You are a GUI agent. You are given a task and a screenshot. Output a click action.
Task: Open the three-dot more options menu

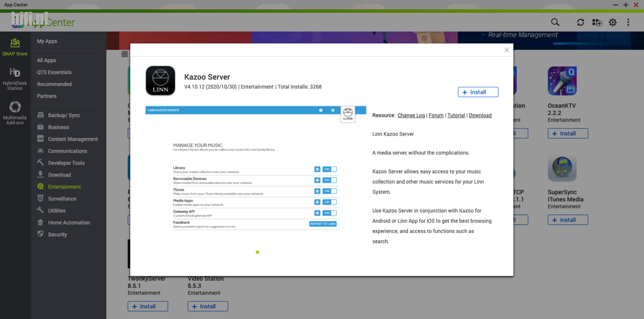point(628,22)
